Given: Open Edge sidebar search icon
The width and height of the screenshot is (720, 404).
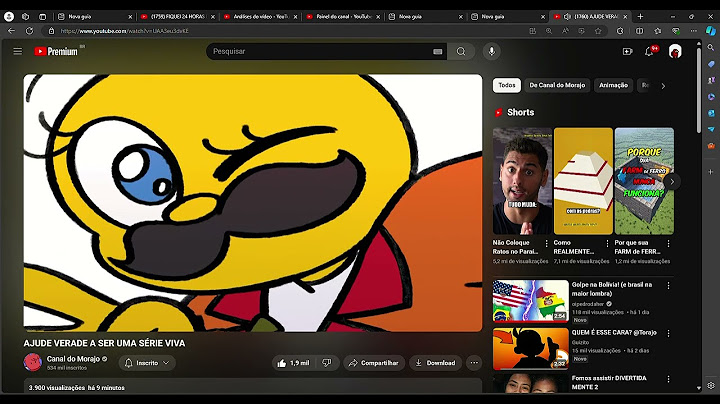Looking at the screenshot, I should (711, 48).
